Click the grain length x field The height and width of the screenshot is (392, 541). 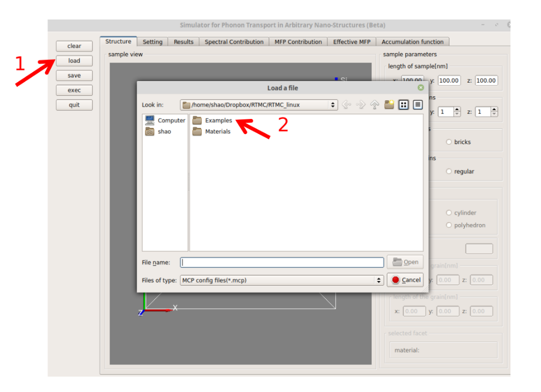(x=414, y=311)
